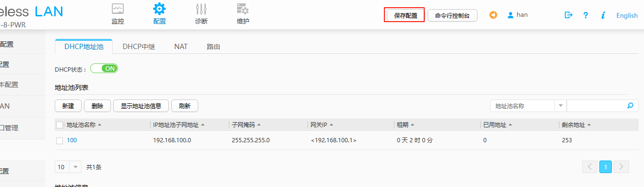Switch language to English link

tap(627, 15)
